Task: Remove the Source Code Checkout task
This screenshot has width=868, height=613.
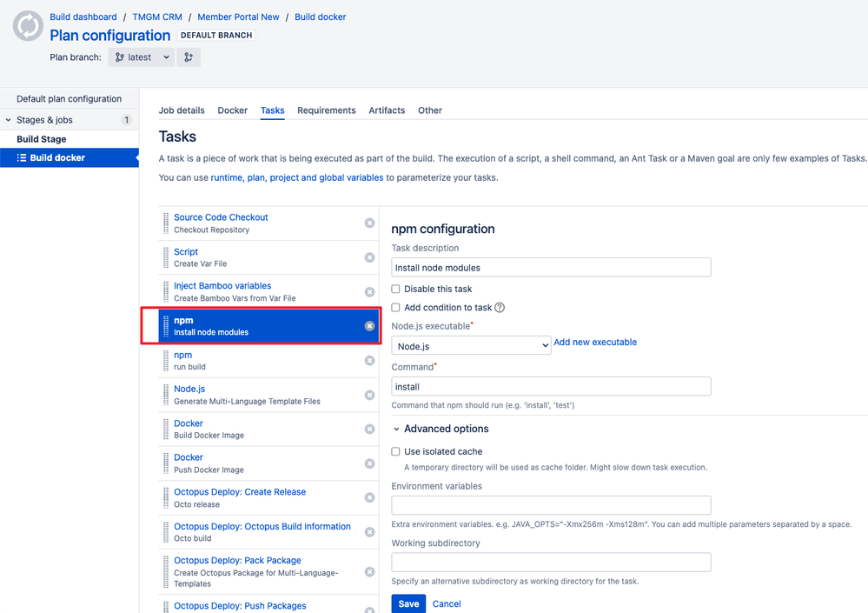Action: pyautogui.click(x=370, y=223)
